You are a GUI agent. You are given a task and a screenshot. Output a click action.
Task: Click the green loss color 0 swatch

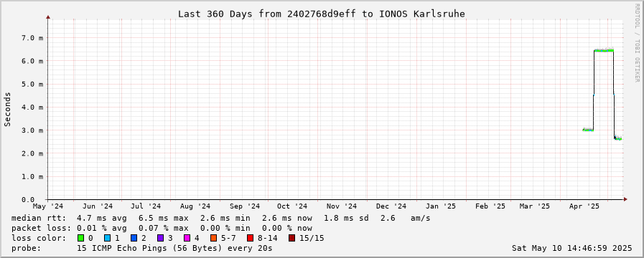[x=80, y=238]
